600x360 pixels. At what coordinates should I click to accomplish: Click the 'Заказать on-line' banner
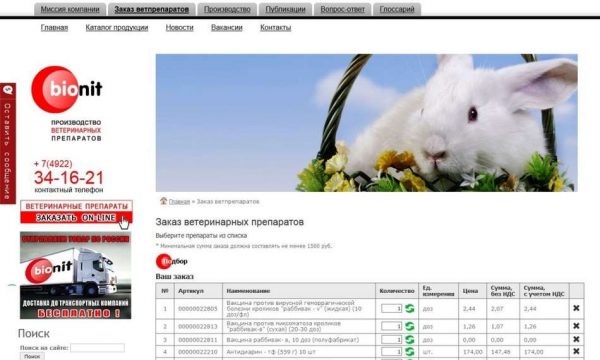(x=77, y=212)
